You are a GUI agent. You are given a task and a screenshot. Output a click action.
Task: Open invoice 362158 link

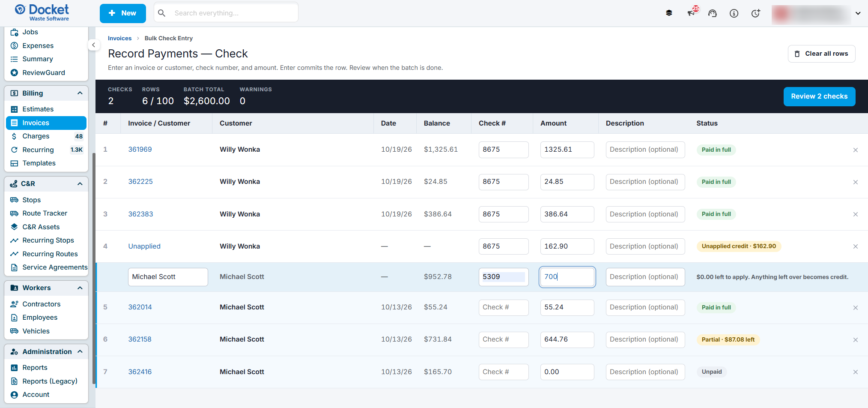click(x=140, y=339)
